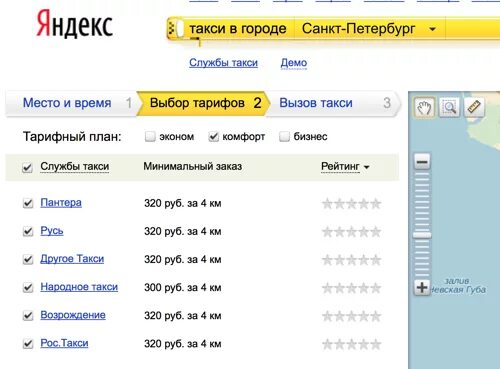500x369 pixels.
Task: Sort by Рейтинг column dropdown
Action: pos(345,166)
